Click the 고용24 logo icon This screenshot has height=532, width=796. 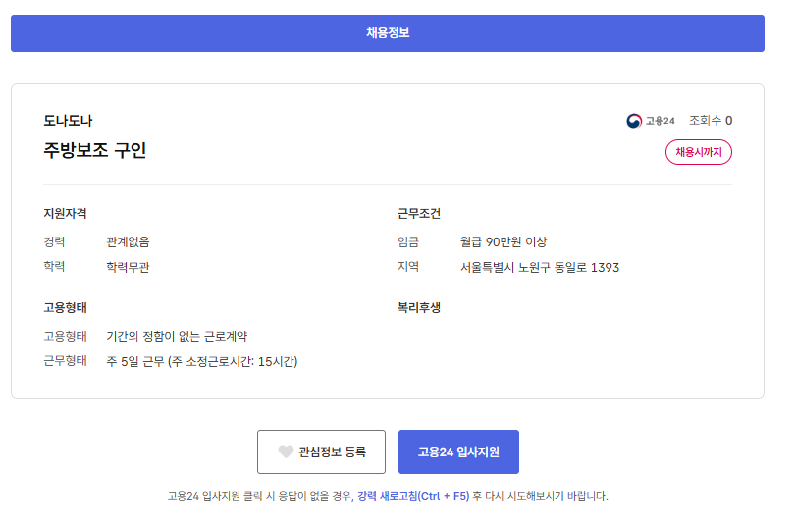click(634, 121)
